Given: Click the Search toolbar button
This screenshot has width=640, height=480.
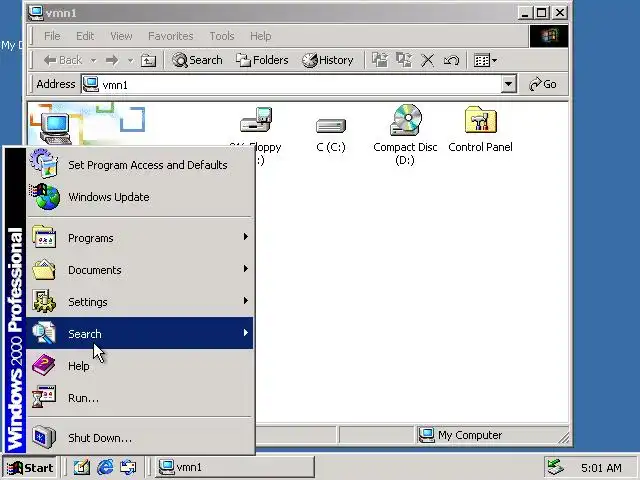Looking at the screenshot, I should click(x=197, y=60).
